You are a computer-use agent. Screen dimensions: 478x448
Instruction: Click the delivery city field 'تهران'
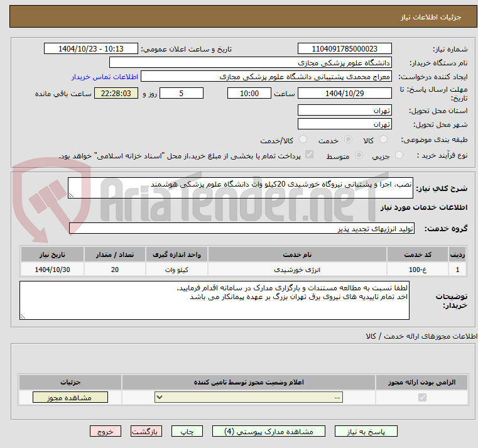[344, 124]
